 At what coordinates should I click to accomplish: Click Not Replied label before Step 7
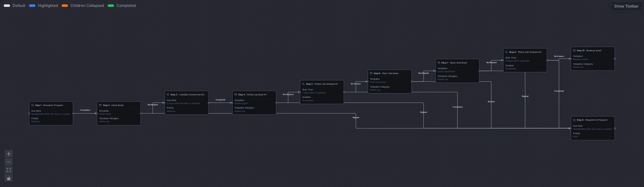[x=423, y=73]
